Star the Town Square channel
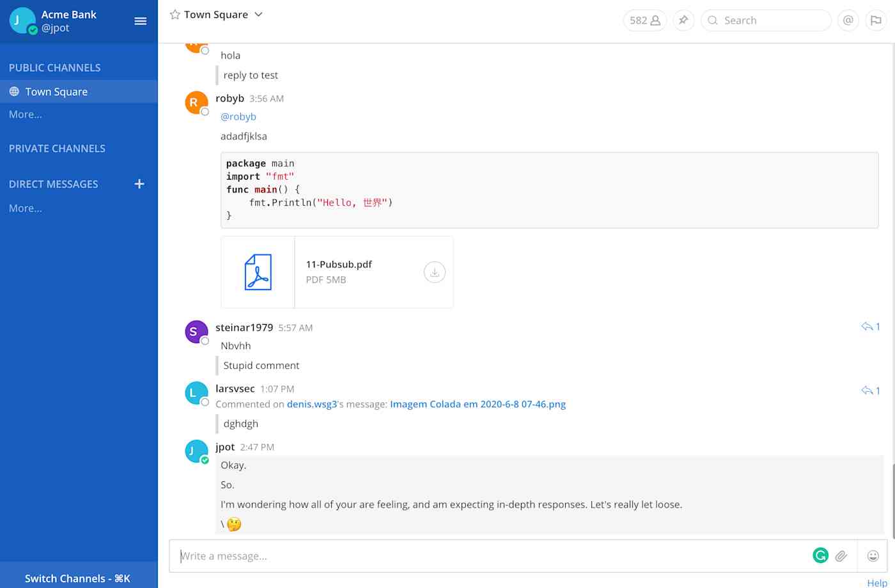The height and width of the screenshot is (588, 895). coord(173,14)
